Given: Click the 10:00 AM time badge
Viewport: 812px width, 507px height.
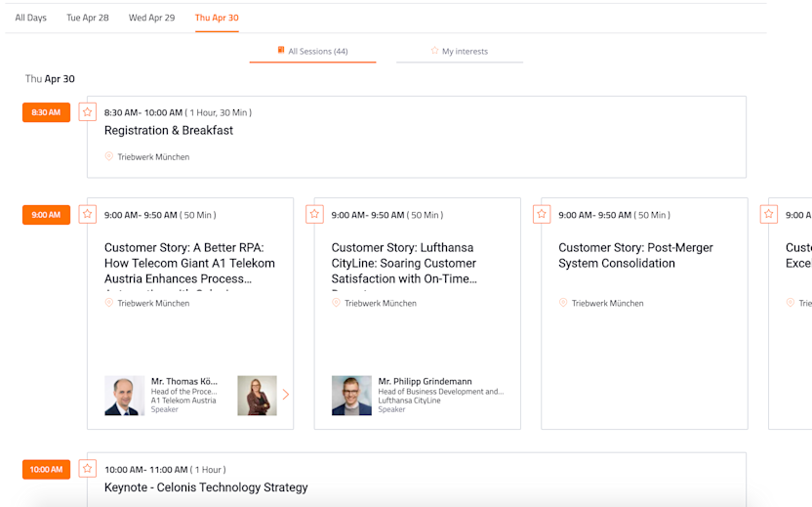Looking at the screenshot, I should [x=46, y=470].
